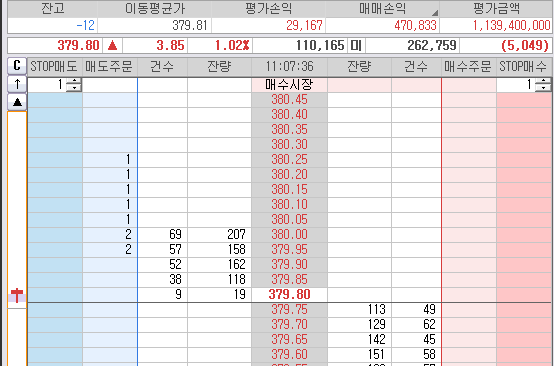The height and width of the screenshot is (366, 554).
Task: Select price 379.60 in the ladder
Action: click(289, 355)
